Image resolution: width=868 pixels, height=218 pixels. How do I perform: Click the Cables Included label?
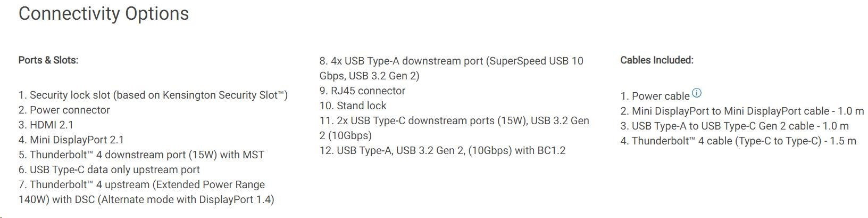657,60
